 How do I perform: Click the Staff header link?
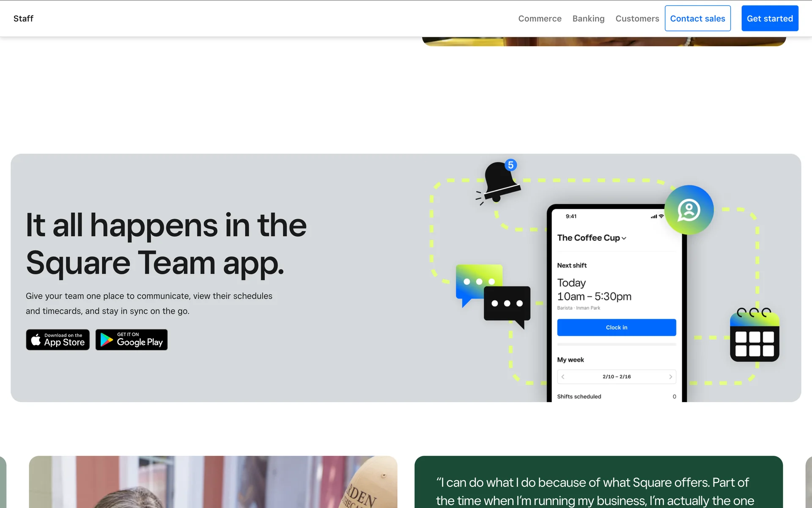coord(23,19)
